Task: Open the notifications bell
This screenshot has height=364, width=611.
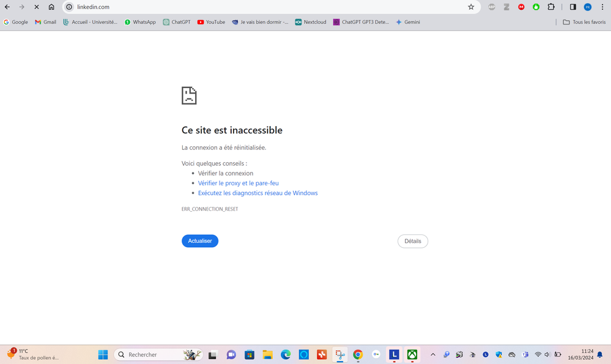Action: (x=600, y=355)
